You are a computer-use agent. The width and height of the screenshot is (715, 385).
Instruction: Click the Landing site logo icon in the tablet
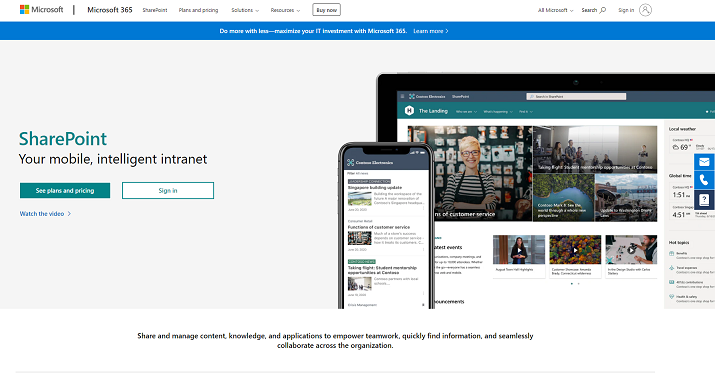(x=409, y=110)
